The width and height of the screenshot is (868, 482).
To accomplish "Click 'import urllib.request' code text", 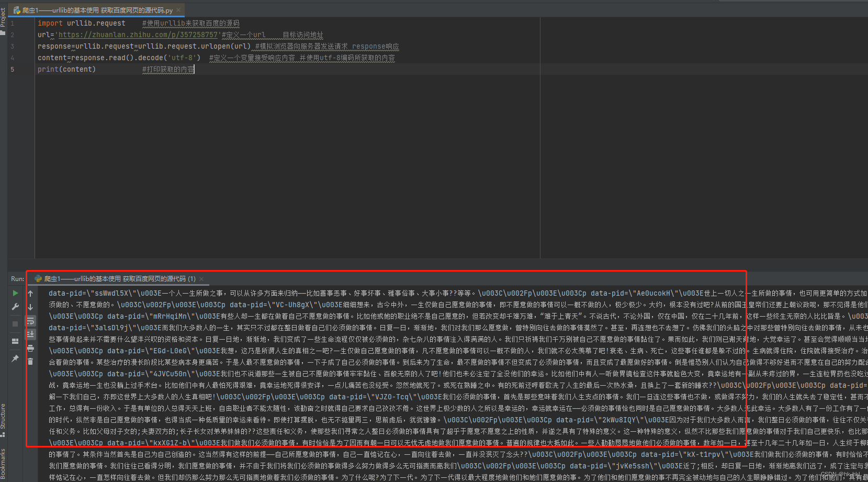I will tap(82, 23).
